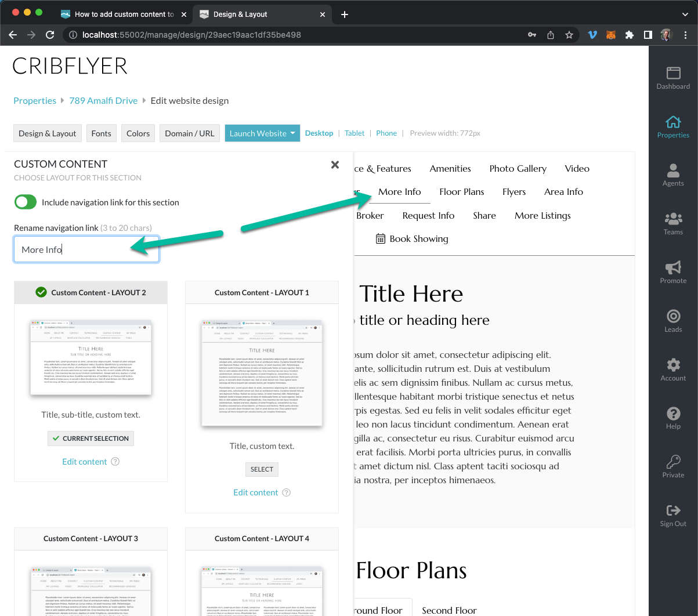Open Book Showing in preview navigation

[412, 239]
